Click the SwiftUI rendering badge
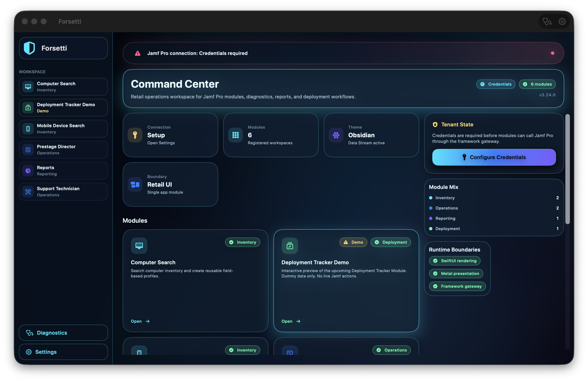Viewport: 588px width, 382px height. (455, 261)
